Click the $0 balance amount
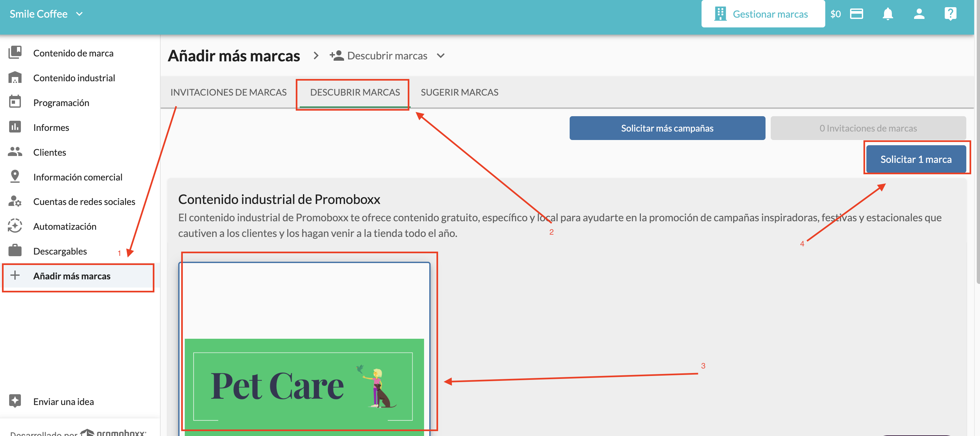The image size is (980, 436). click(835, 14)
